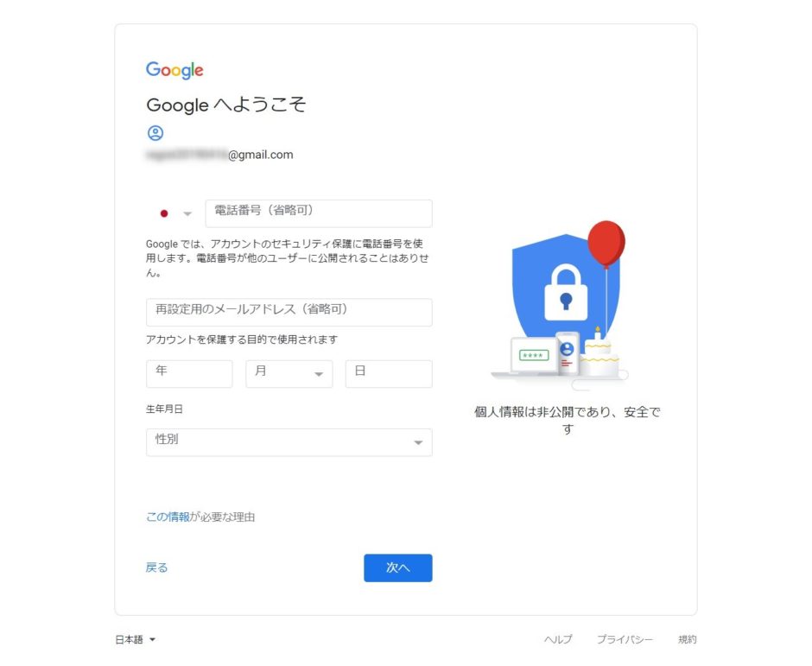This screenshot has height=666, width=812.
Task: Click the 次へ next button
Action: coord(397,568)
